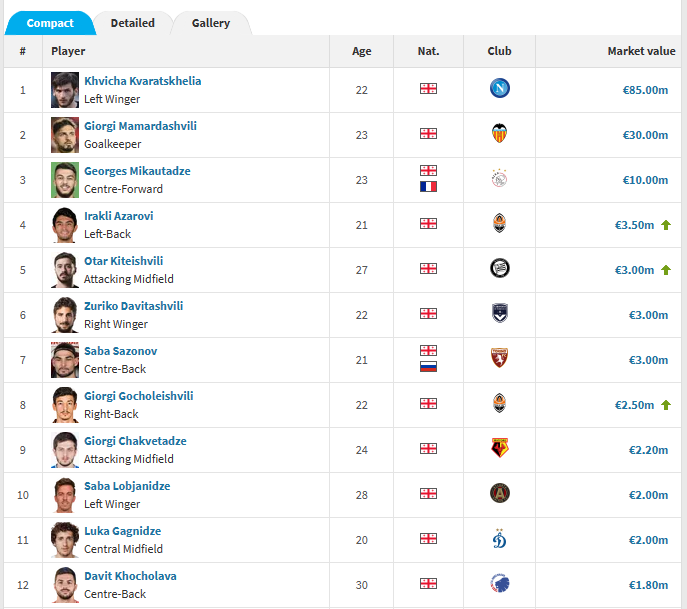Click Otar Kiteishvili's portrait thumbnail
The height and width of the screenshot is (609, 687).
(65, 270)
